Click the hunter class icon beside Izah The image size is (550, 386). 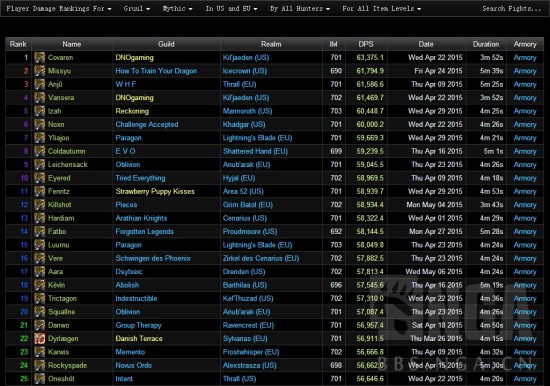pos(40,111)
